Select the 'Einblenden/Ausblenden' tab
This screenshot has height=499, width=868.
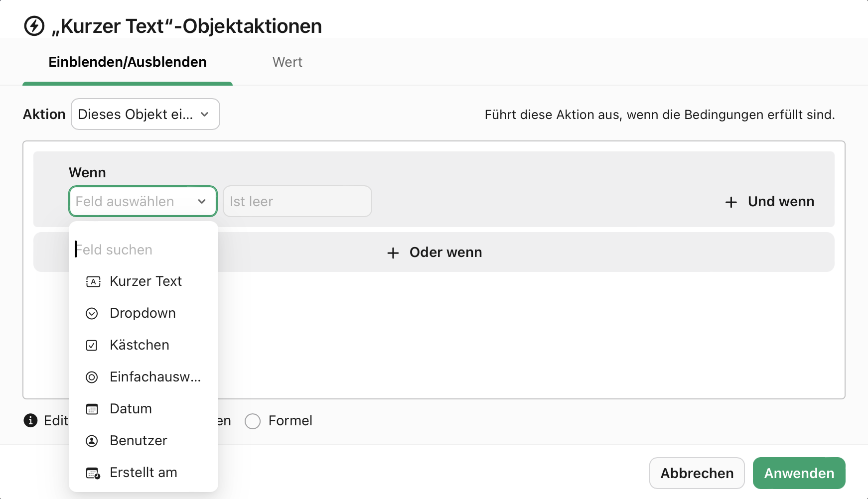127,62
